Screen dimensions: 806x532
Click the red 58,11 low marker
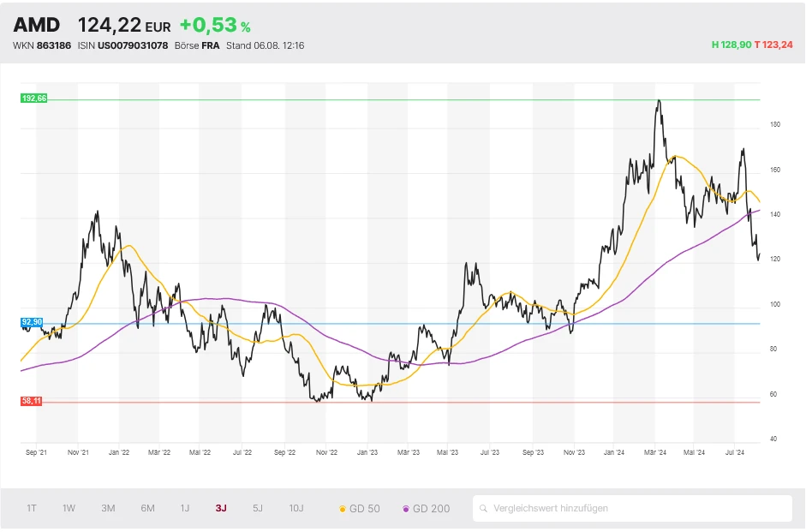(32, 401)
